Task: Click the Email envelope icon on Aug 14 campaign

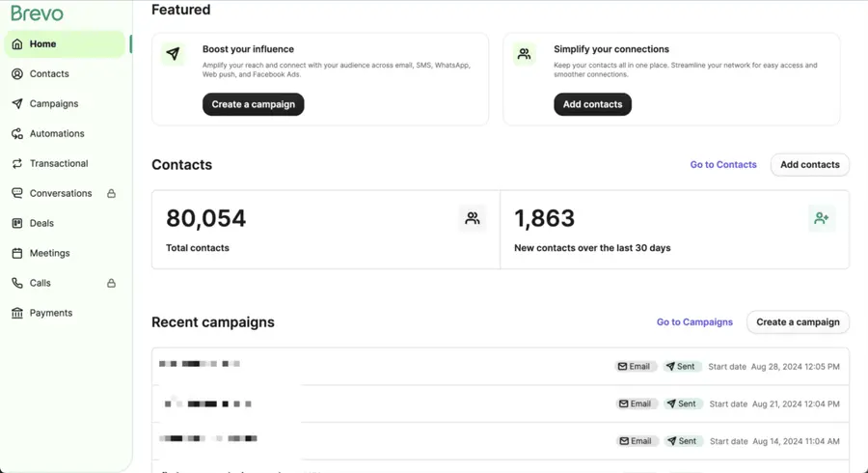Action: [x=624, y=441]
